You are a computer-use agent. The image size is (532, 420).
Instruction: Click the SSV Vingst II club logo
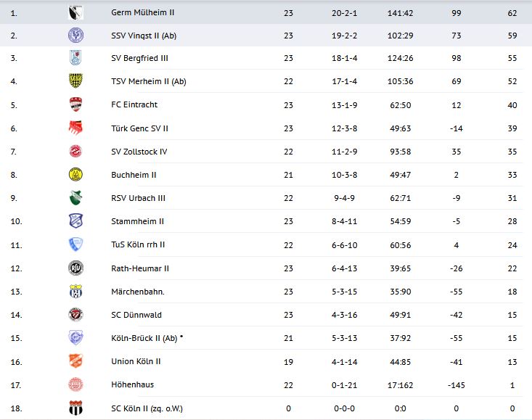coord(75,35)
